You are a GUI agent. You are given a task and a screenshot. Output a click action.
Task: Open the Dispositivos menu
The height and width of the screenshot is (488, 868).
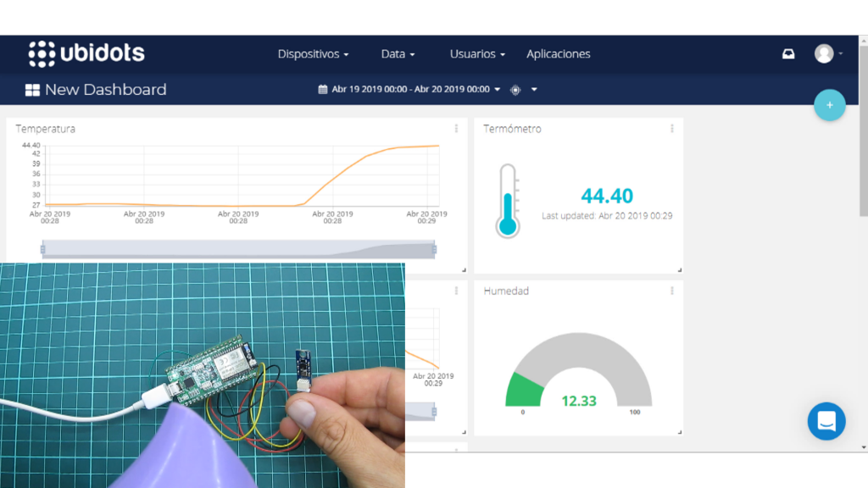[x=313, y=54]
